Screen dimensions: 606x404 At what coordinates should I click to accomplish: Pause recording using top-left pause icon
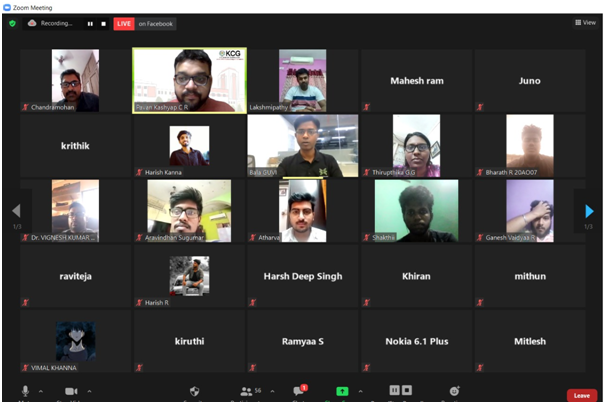[90, 24]
